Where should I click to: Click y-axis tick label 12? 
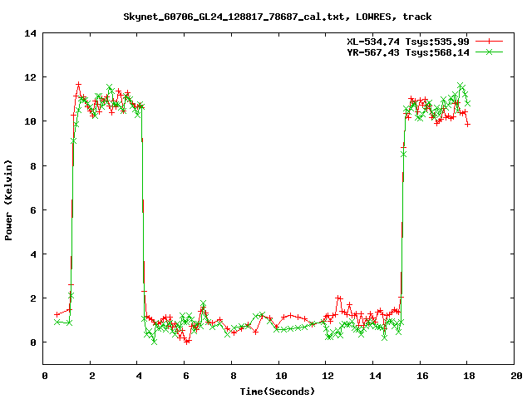(30, 77)
